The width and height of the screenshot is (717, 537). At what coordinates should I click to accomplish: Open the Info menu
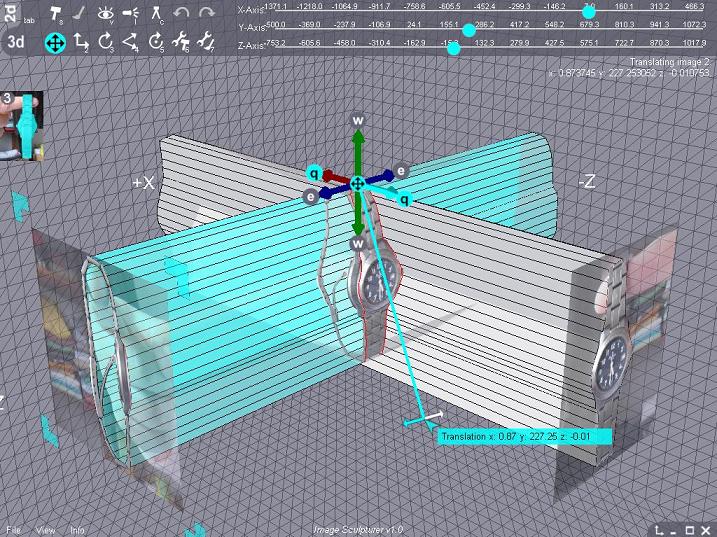pyautogui.click(x=77, y=529)
